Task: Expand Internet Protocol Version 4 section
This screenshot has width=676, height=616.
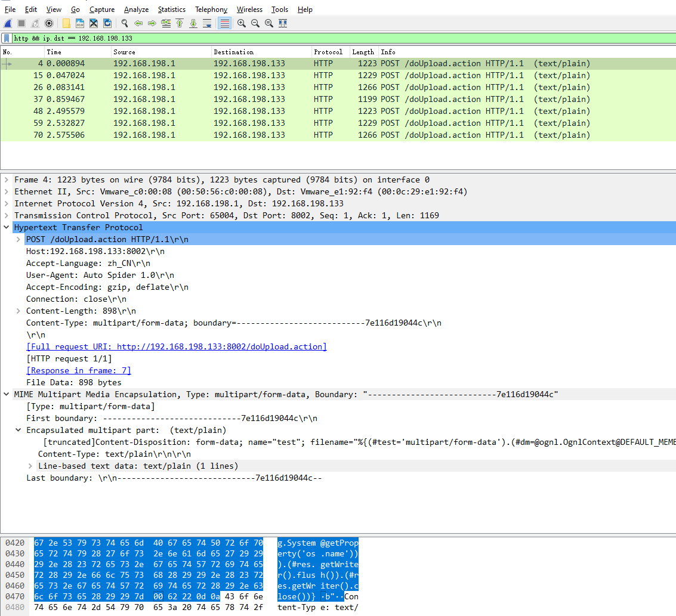Action: (7, 203)
